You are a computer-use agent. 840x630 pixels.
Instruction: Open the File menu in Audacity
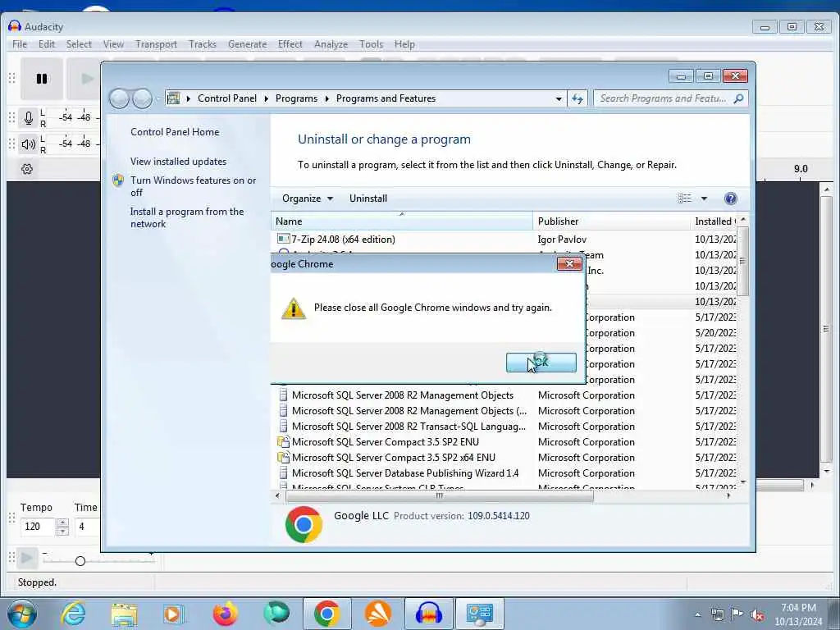(x=20, y=44)
